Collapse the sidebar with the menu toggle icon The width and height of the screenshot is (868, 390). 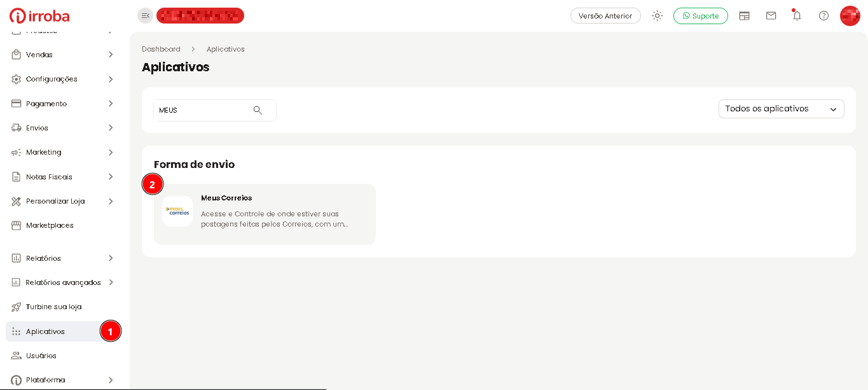pyautogui.click(x=145, y=16)
